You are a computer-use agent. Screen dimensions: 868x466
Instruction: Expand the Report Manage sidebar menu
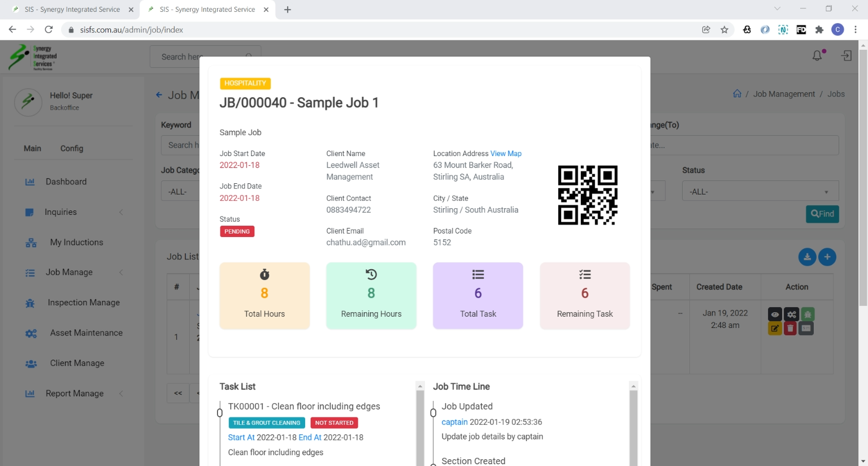(x=75, y=394)
